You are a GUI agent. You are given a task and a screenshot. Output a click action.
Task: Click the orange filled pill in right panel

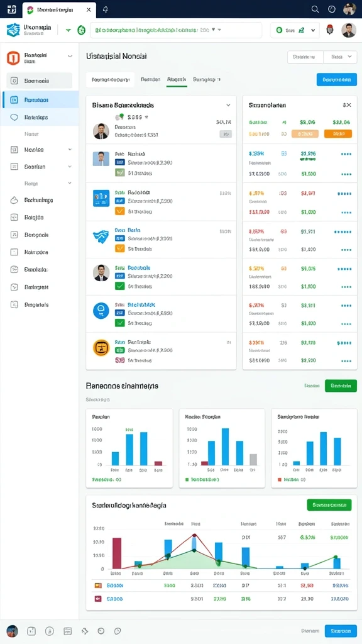(x=337, y=133)
